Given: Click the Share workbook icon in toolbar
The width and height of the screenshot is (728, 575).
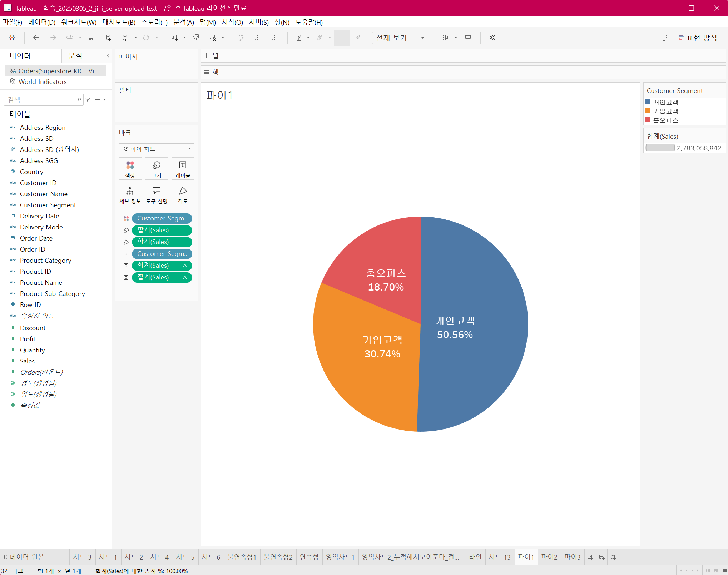Looking at the screenshot, I should click(492, 38).
